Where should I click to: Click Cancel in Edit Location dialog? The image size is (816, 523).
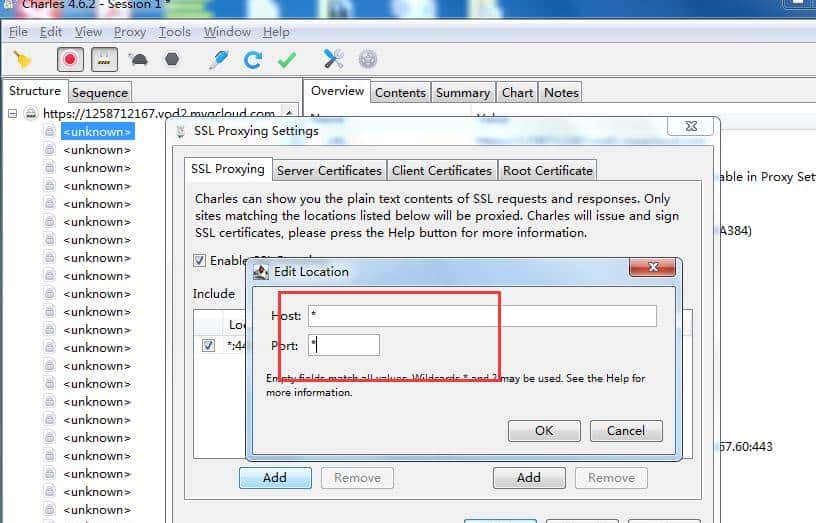[x=625, y=431]
